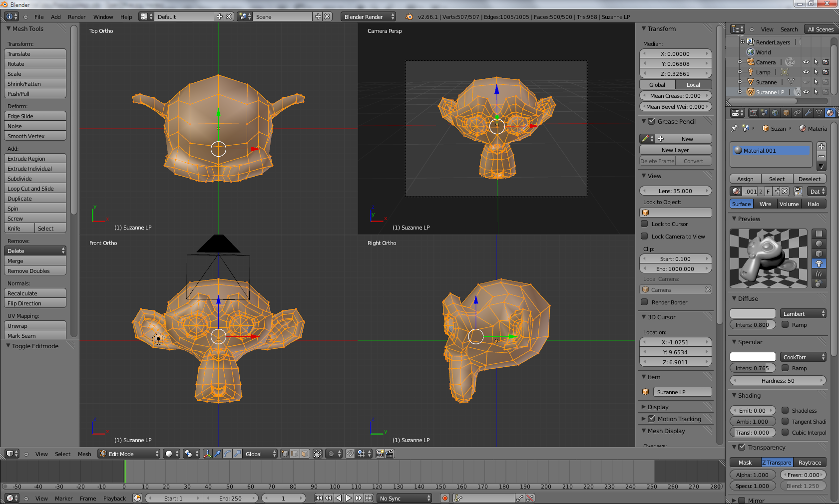
Task: Open the Window menu
Action: (103, 16)
